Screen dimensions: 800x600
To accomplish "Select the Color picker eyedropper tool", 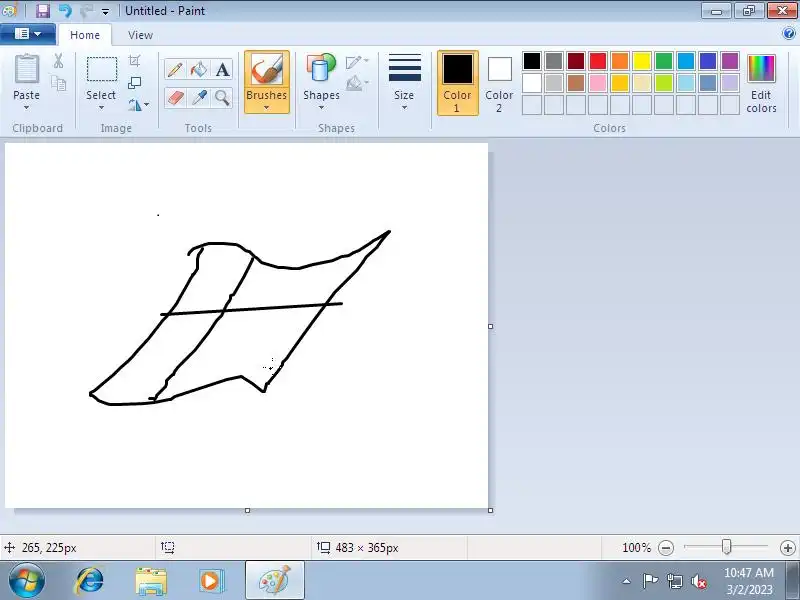I will pyautogui.click(x=198, y=97).
